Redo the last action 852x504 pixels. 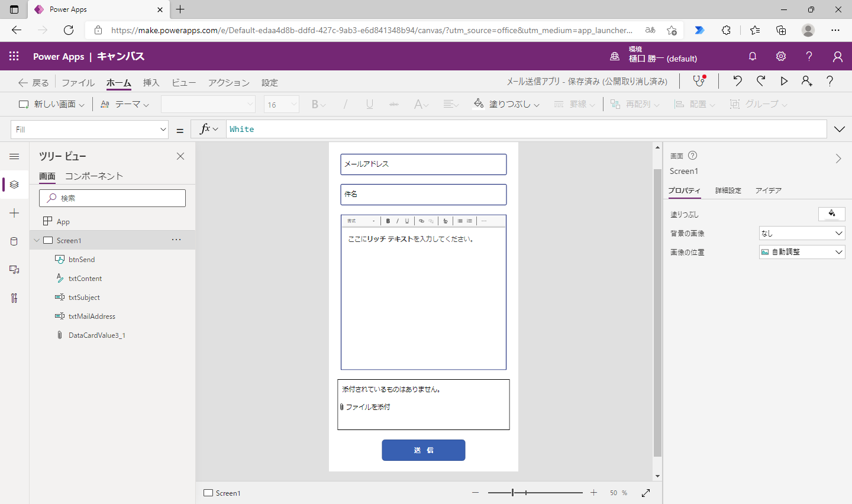click(761, 81)
